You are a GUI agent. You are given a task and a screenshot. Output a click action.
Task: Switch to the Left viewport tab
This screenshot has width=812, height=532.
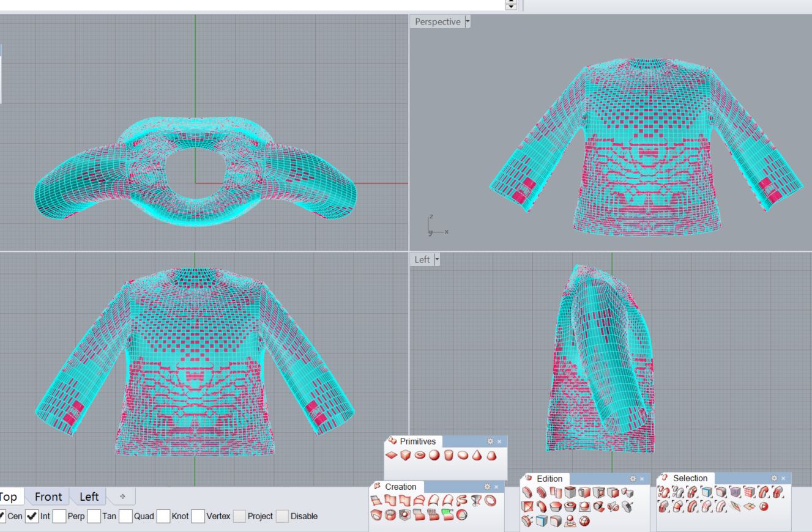(89, 497)
